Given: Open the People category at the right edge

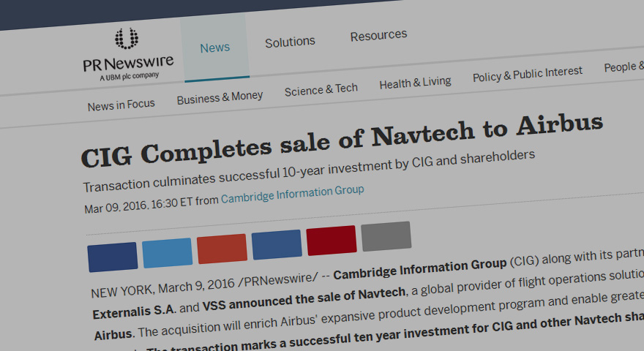Looking at the screenshot, I should pos(622,67).
